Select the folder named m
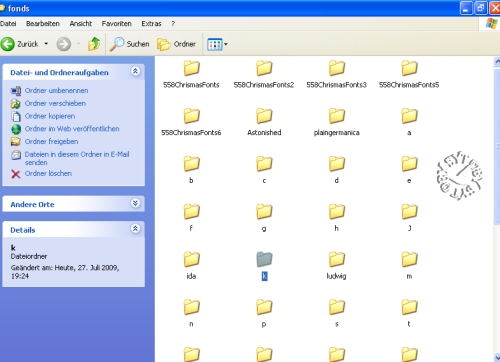This screenshot has width=500, height=362. (x=409, y=265)
